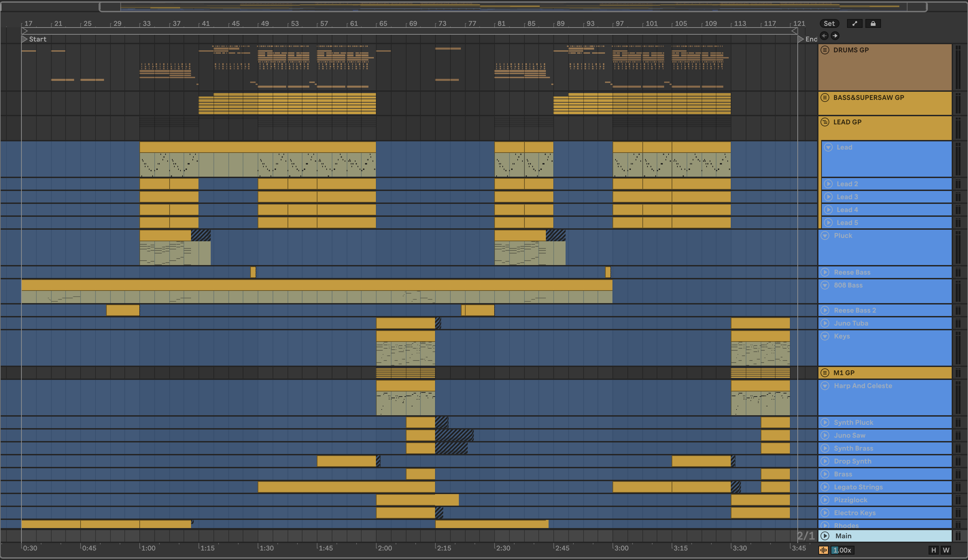Toggle the lock envelopes icon
This screenshot has height=560, width=968.
pos(873,23)
